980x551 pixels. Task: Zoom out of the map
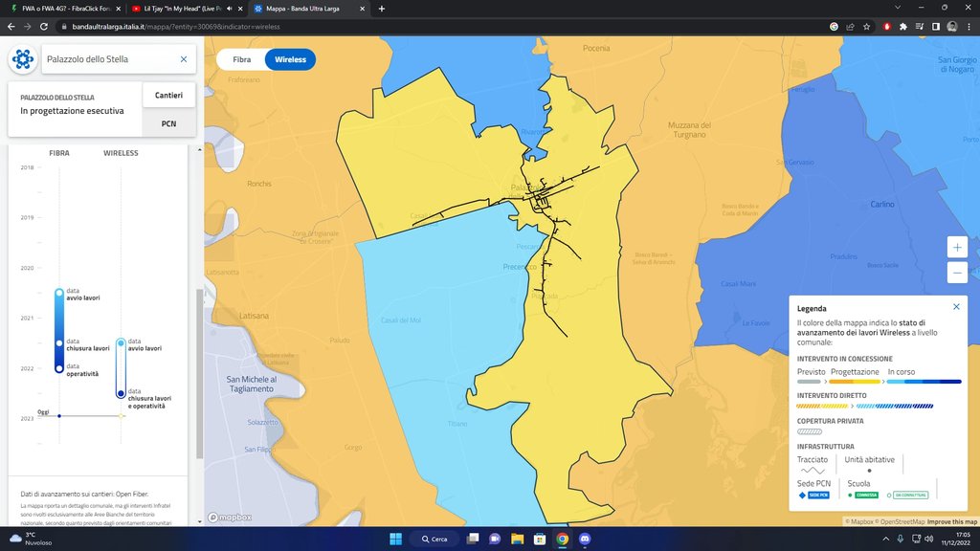point(957,273)
